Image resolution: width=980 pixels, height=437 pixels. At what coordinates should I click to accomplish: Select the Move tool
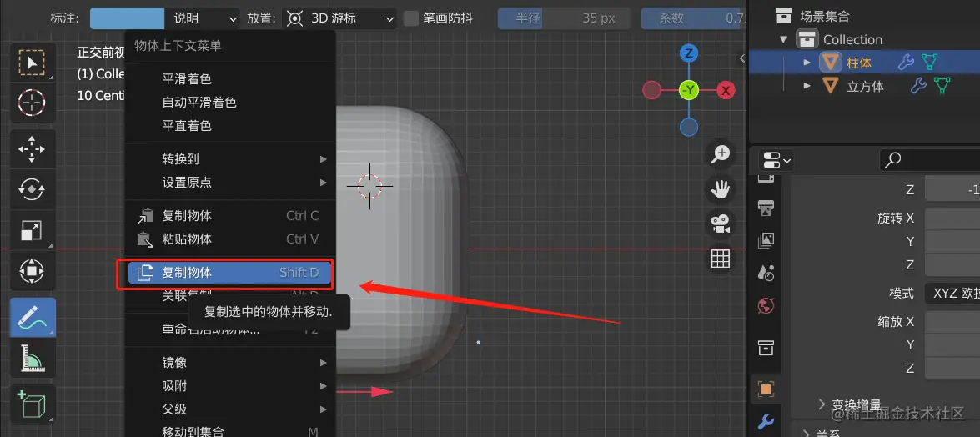point(32,149)
